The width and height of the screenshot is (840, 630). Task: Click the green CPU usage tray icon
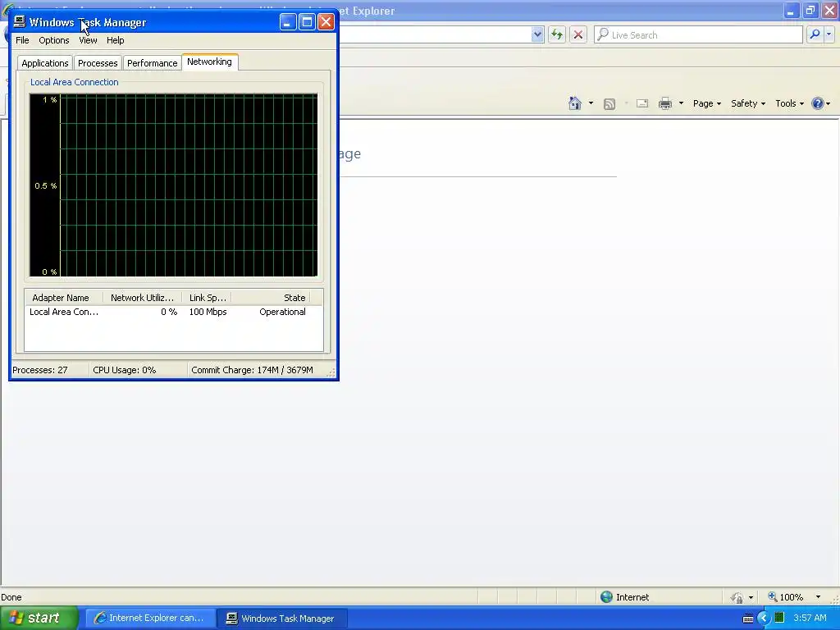pyautogui.click(x=779, y=618)
